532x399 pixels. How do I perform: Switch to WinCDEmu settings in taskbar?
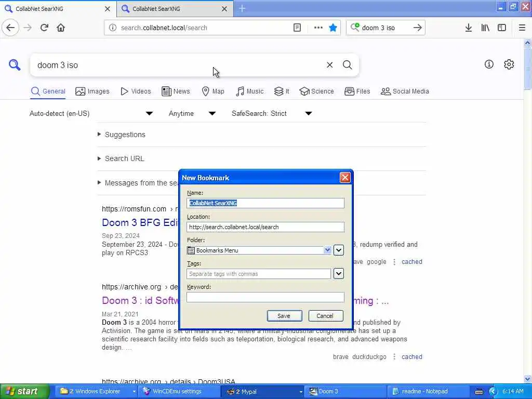pos(180,391)
